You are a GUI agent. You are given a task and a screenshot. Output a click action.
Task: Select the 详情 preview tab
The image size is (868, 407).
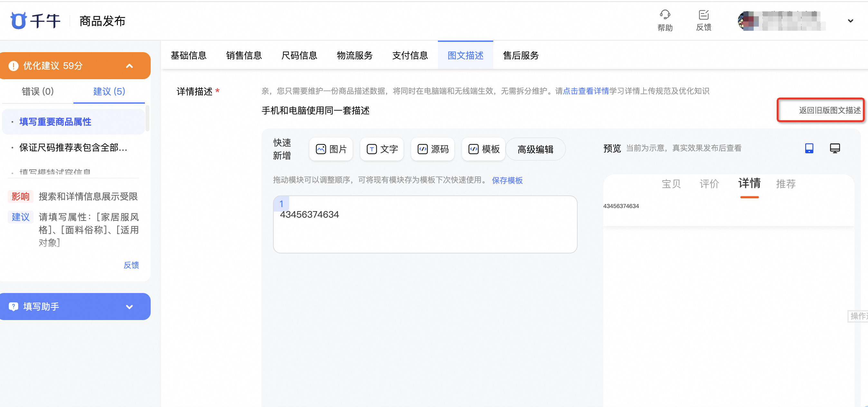(750, 184)
